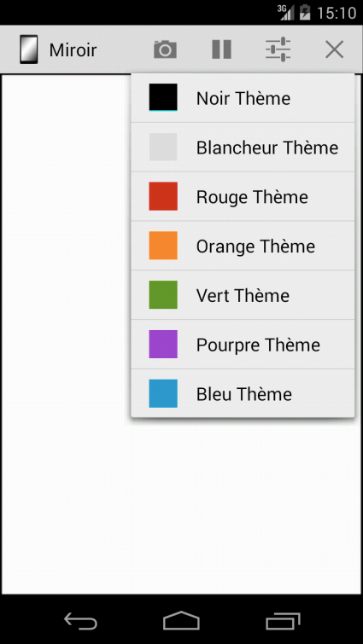Image resolution: width=363 pixels, height=644 pixels.
Task: Select the Noir Thème menu entry
Action: pos(243,98)
